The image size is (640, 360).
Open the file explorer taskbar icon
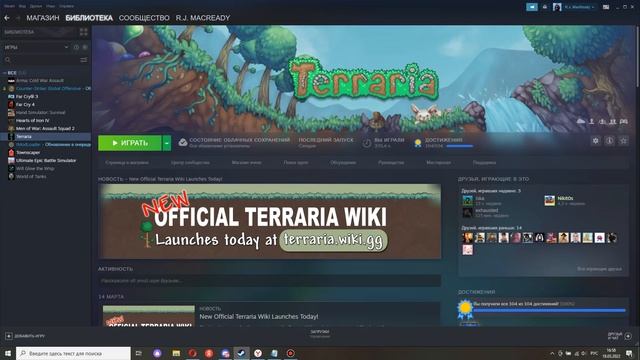point(176,353)
